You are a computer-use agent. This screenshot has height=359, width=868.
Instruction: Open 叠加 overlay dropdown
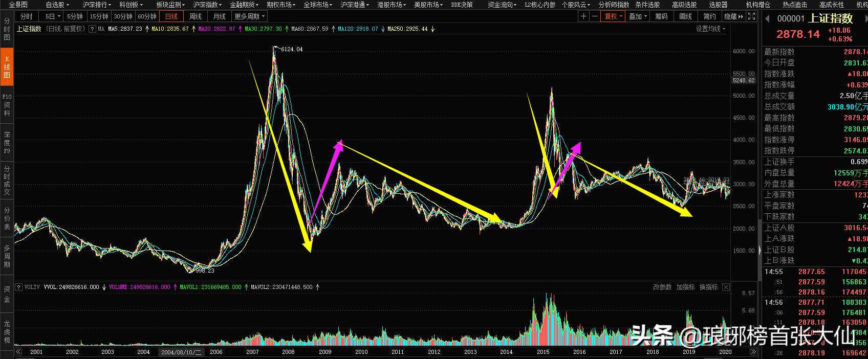638,16
